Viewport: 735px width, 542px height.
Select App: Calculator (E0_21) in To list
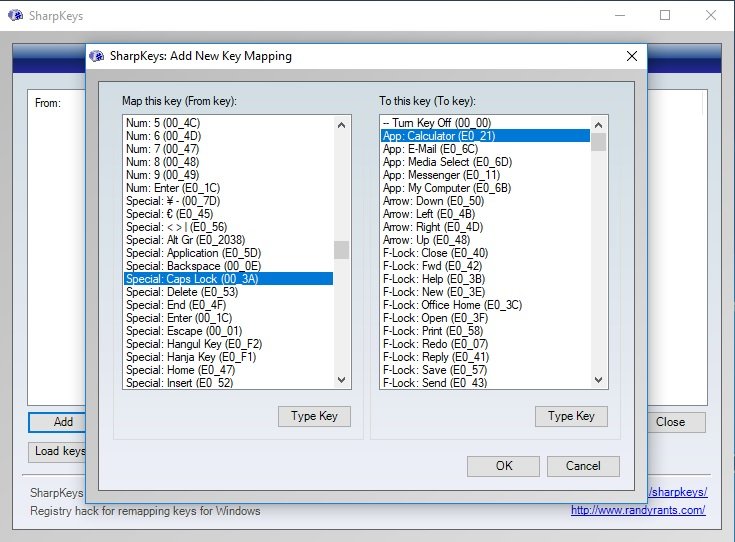485,136
